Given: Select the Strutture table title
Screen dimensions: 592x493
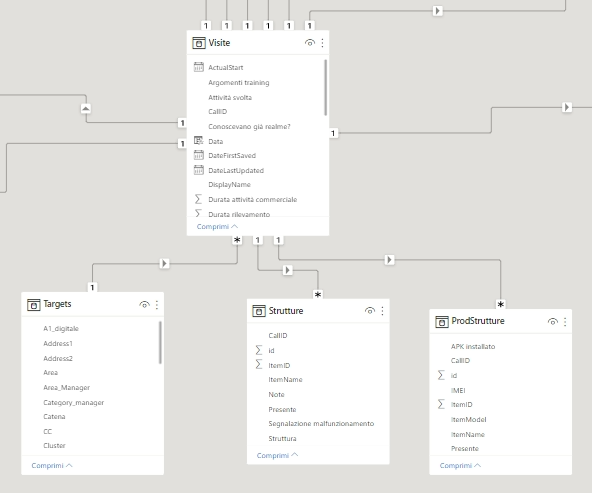Looking at the screenshot, I should pyautogui.click(x=286, y=311).
